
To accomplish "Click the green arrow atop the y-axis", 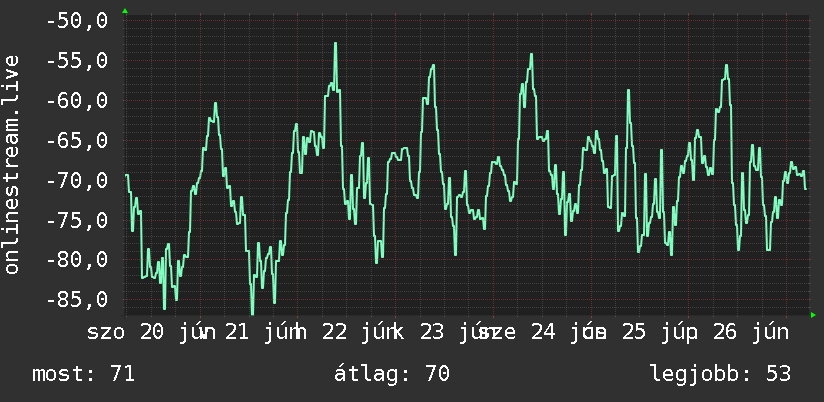I will click(x=125, y=11).
